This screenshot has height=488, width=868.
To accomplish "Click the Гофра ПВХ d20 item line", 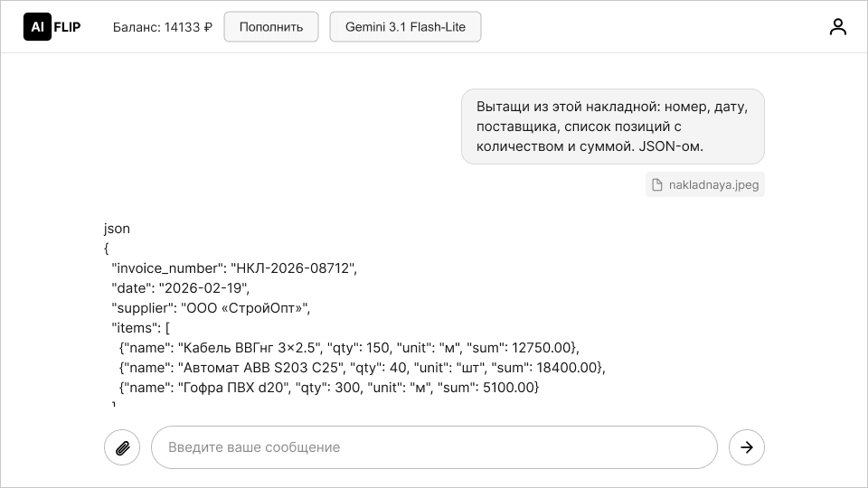I will coord(329,388).
